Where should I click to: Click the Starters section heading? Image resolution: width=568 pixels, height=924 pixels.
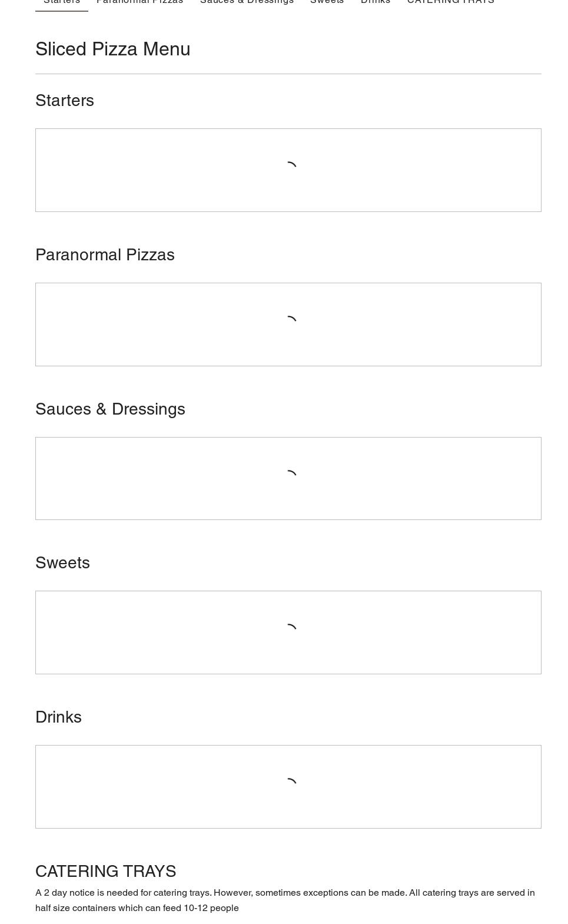[x=65, y=101]
